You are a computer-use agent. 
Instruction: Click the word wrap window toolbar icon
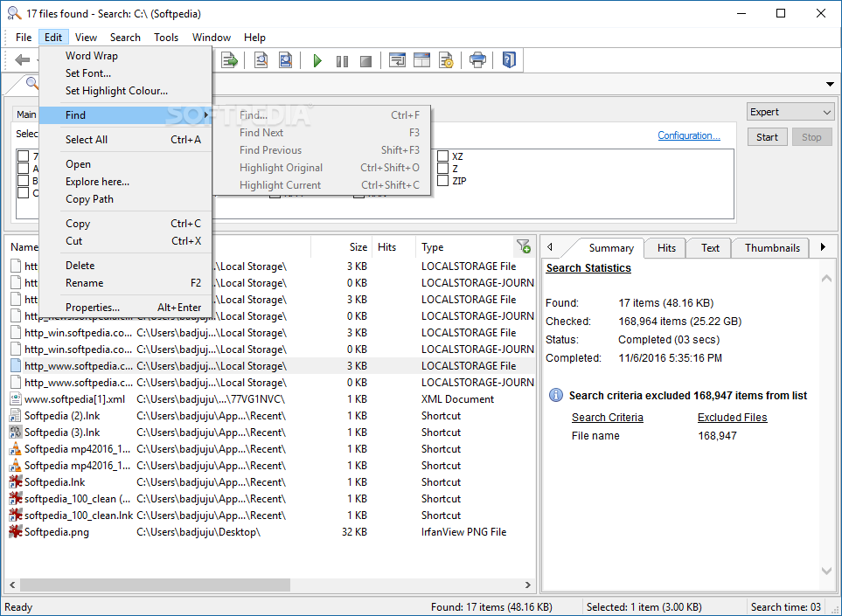click(x=397, y=60)
